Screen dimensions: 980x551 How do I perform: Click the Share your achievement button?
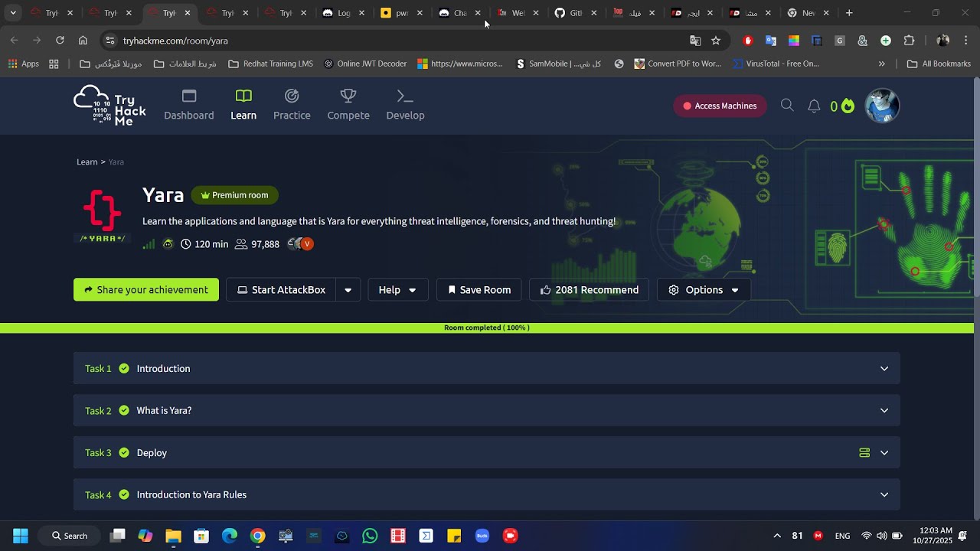point(146,290)
